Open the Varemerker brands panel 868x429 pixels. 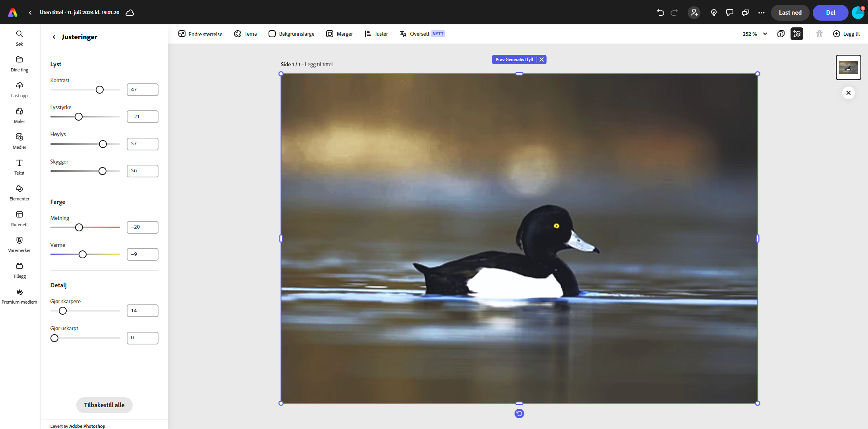tap(19, 240)
